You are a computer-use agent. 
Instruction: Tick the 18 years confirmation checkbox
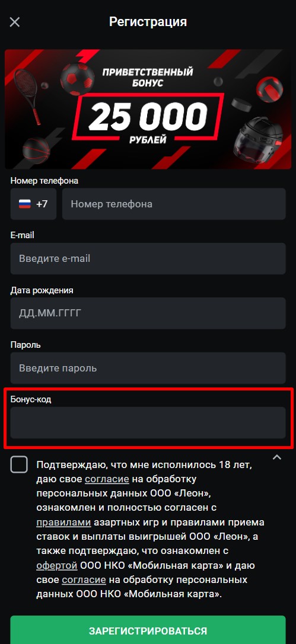pyautogui.click(x=19, y=464)
